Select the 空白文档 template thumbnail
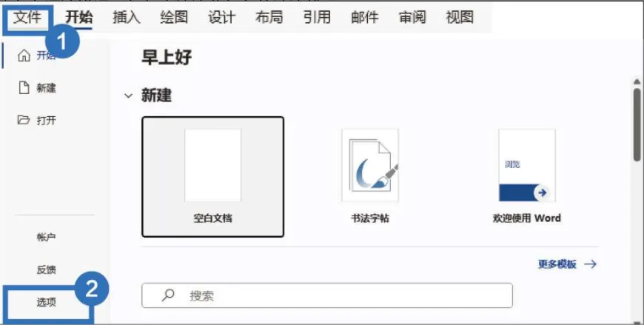Viewport: 644px width, 325px height. (212, 177)
